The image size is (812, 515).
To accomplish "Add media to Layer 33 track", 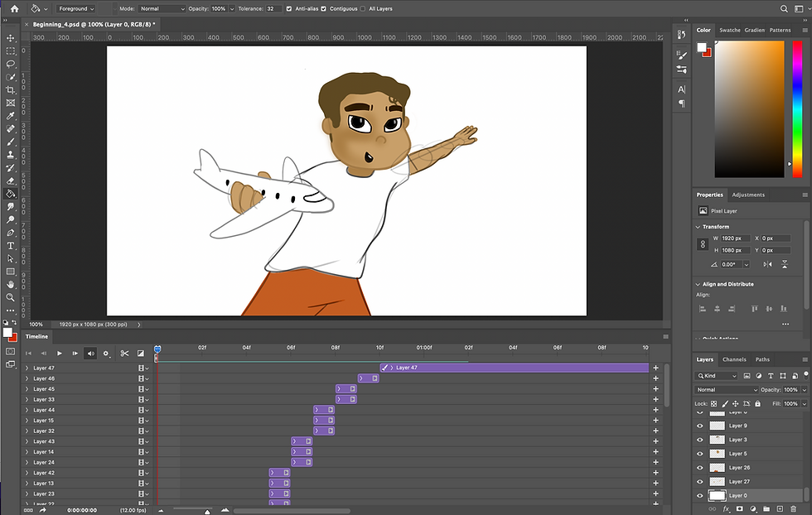I will coord(655,400).
